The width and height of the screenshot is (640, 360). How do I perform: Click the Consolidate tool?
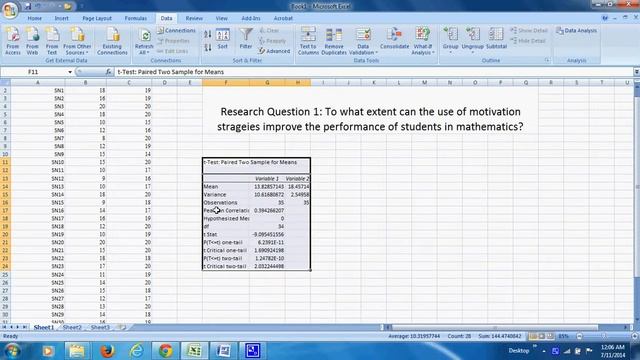click(394, 39)
